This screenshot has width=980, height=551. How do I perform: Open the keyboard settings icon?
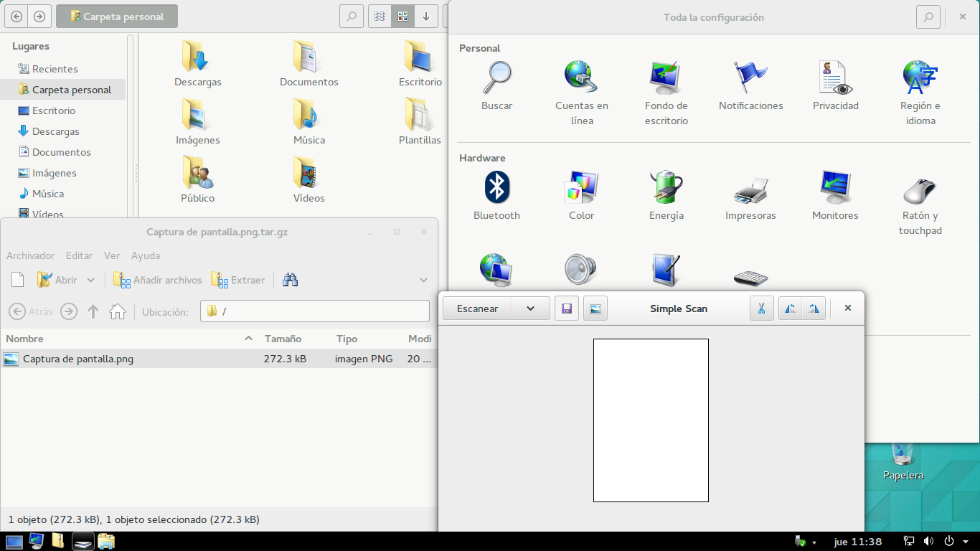(750, 277)
